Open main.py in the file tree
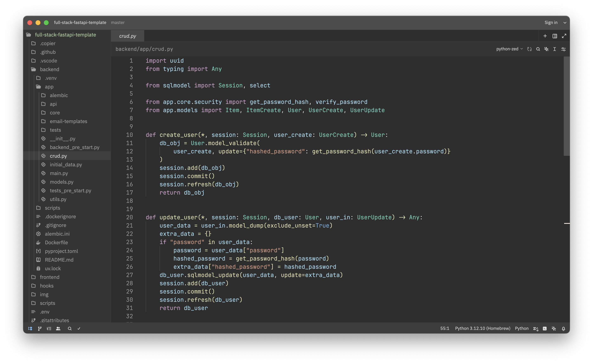593x364 pixels. pos(67,173)
